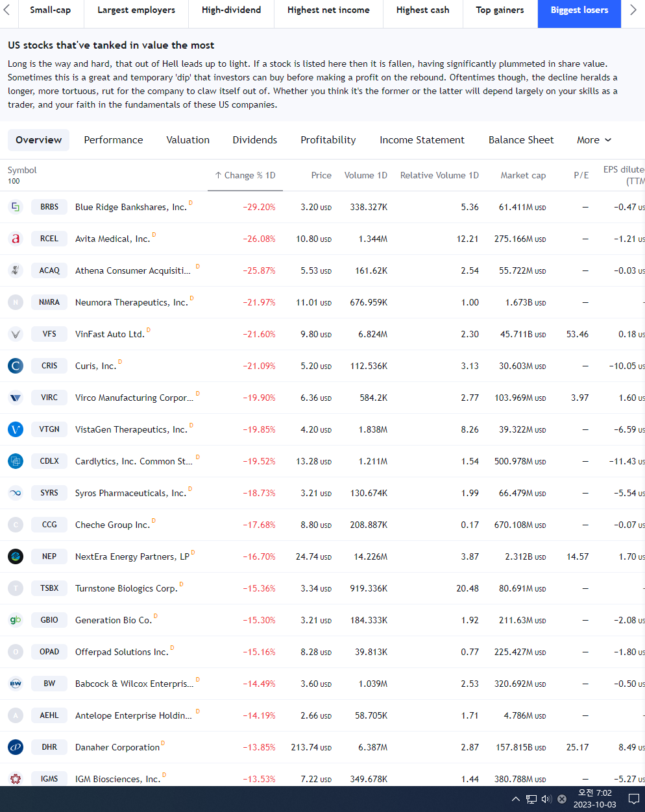This screenshot has width=645, height=812.
Task: Open the Danaher Corporation company link
Action: [117, 748]
